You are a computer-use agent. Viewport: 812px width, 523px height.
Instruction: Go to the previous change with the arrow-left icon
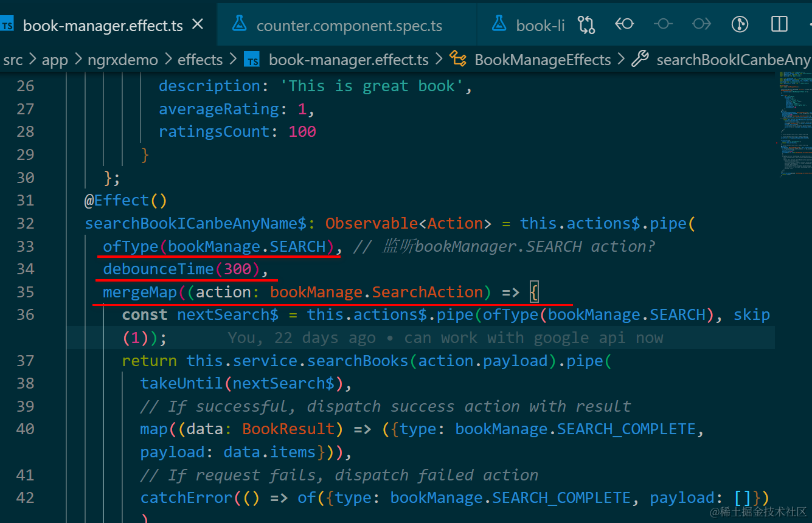[624, 24]
